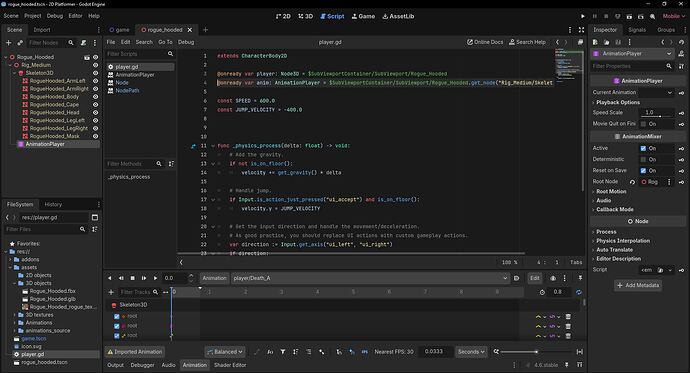Image resolution: width=690 pixels, height=373 pixels.
Task: Click the toggle methods alphabetical sort icon
Action: [171, 164]
